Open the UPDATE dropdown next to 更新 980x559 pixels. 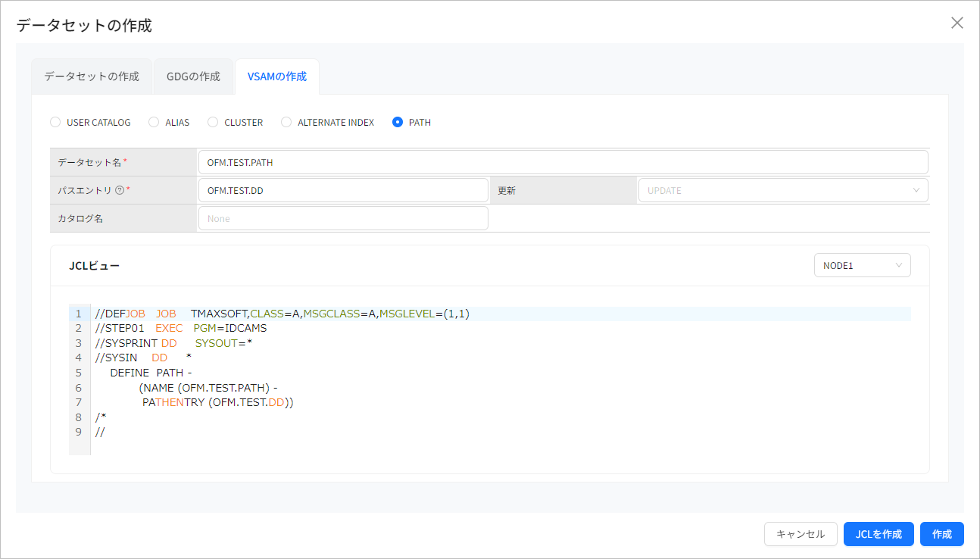[x=783, y=189]
